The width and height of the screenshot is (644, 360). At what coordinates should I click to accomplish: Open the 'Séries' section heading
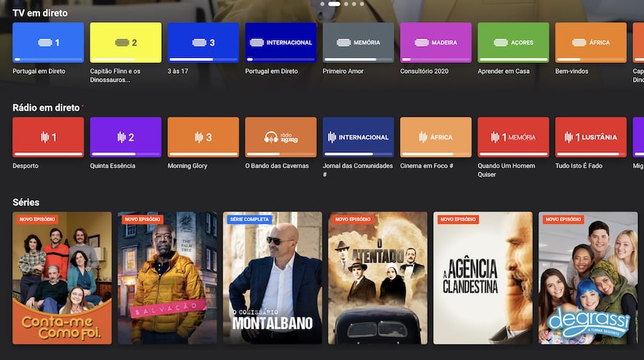(26, 203)
